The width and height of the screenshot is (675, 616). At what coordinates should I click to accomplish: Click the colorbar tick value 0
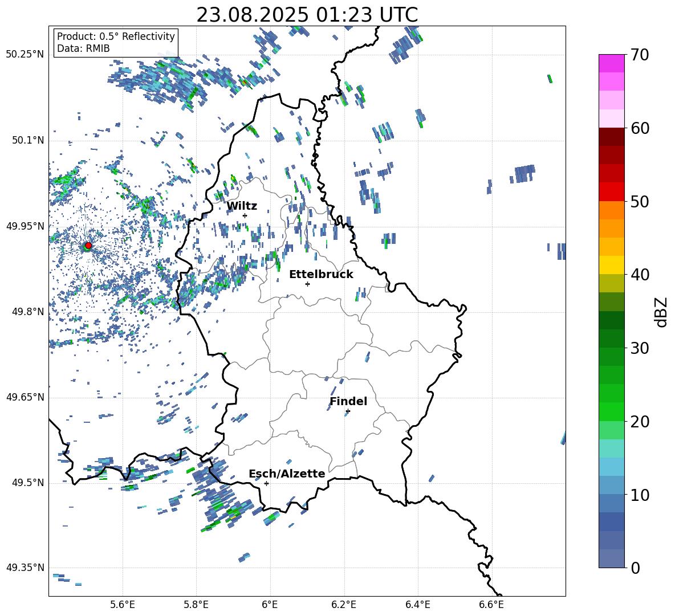pos(635,568)
